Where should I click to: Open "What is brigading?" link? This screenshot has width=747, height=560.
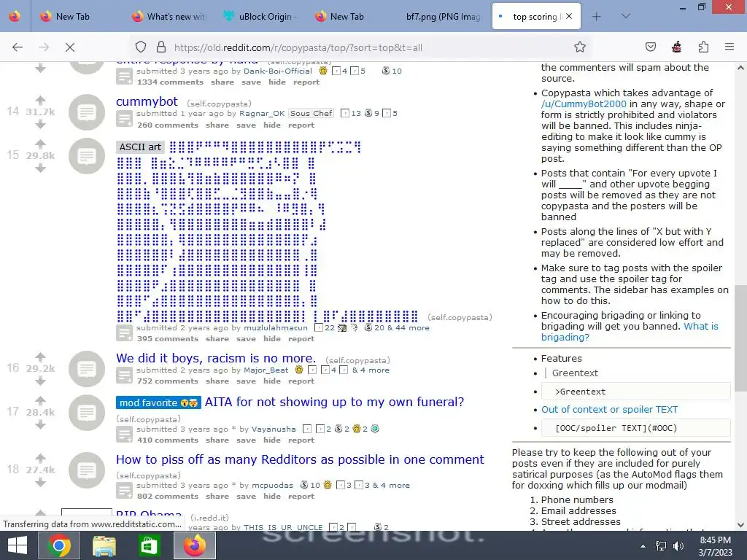click(630, 332)
